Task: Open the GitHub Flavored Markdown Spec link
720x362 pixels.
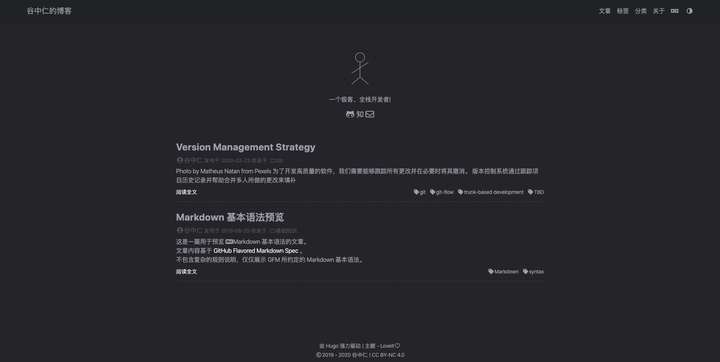Action: [256, 251]
